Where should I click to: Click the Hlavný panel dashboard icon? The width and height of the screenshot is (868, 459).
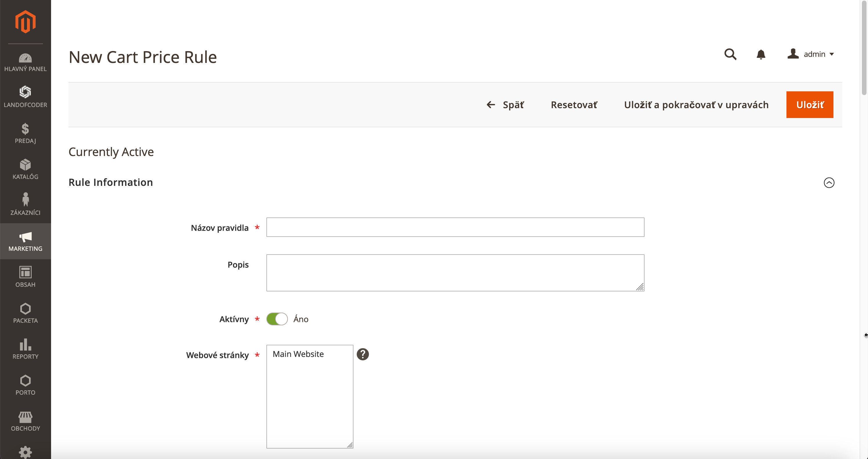25,58
